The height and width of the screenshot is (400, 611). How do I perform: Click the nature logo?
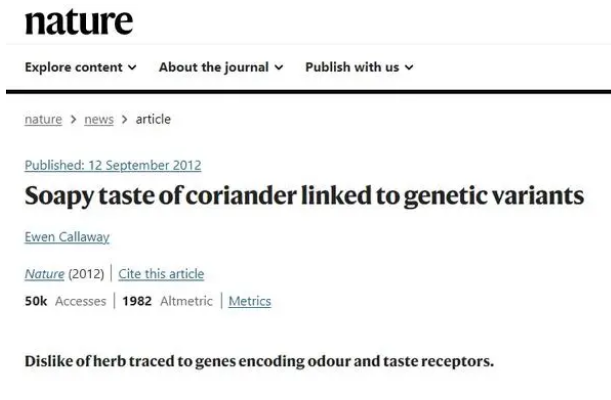coord(79,22)
